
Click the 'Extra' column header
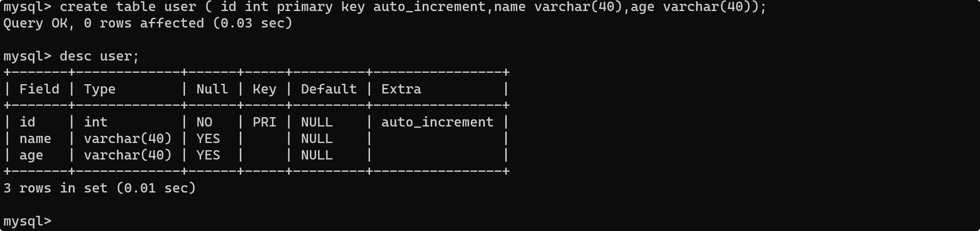pyautogui.click(x=401, y=89)
